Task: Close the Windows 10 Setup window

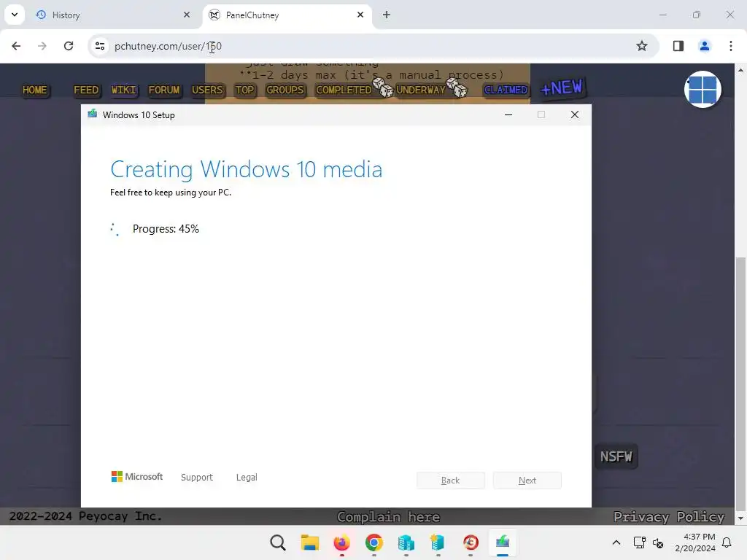Action: [575, 114]
